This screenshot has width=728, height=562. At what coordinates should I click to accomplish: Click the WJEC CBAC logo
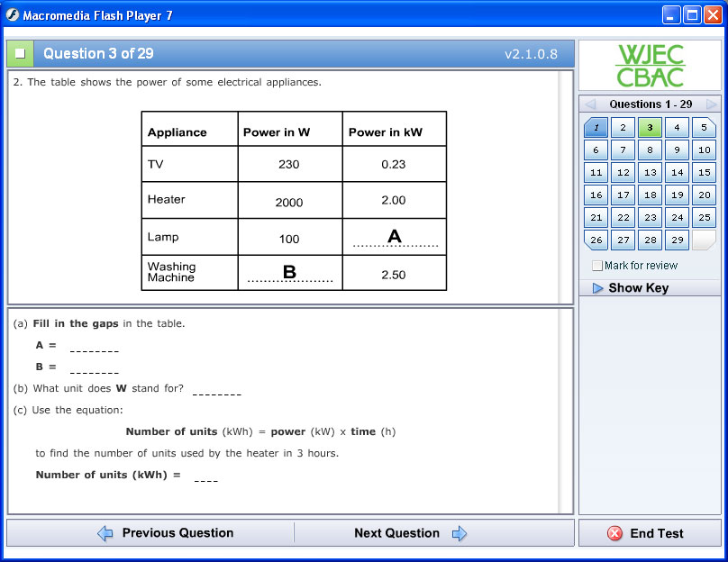[650, 66]
